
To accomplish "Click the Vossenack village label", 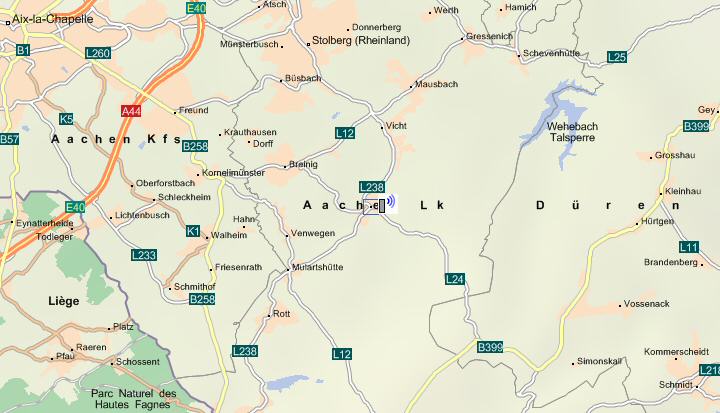I will click(x=647, y=304).
